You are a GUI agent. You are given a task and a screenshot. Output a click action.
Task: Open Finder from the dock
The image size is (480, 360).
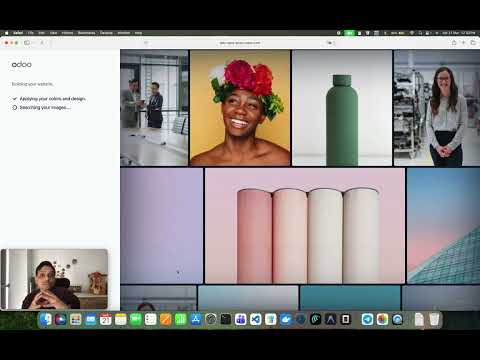click(46, 320)
